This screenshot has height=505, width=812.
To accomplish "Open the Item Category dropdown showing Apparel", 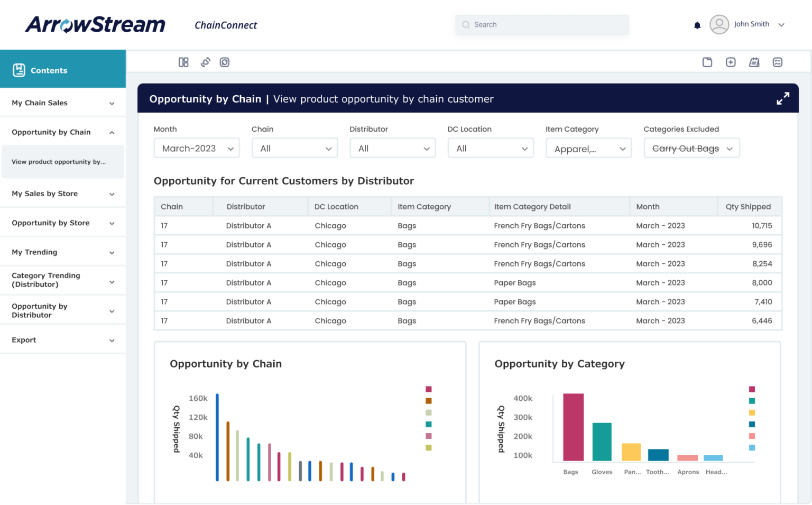I will click(x=588, y=148).
